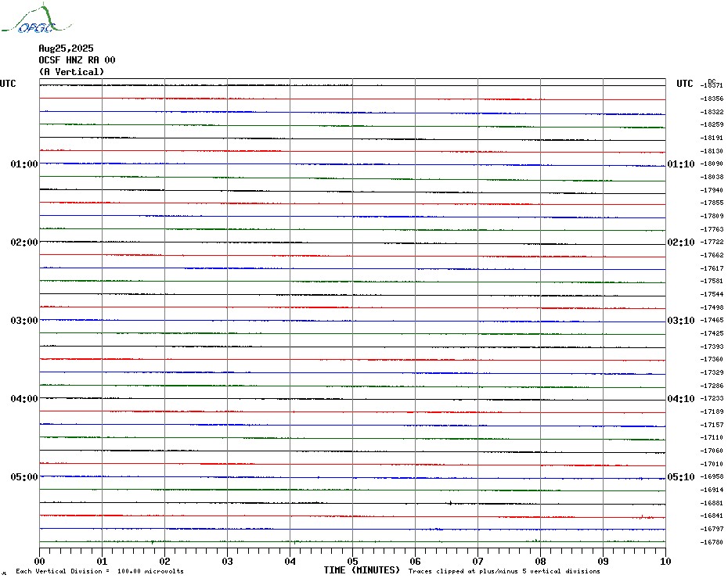Viewport: 728px width, 582px height.
Task: Click DC offset value -17465
Action: click(x=712, y=320)
